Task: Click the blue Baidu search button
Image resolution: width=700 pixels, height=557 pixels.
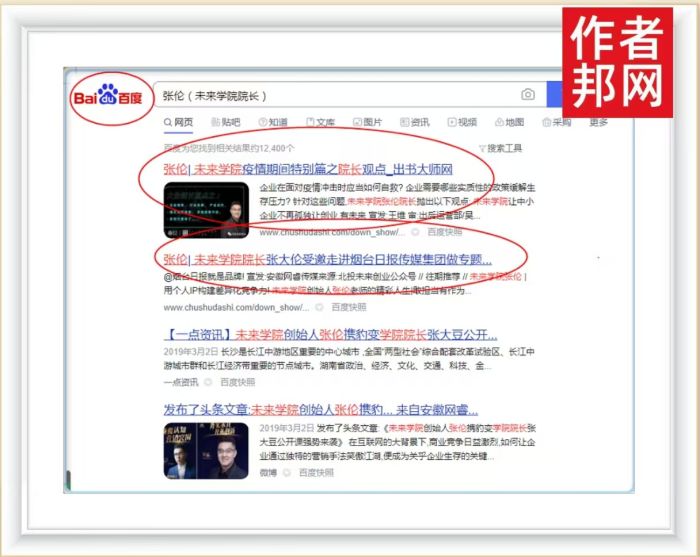Action: (556, 95)
